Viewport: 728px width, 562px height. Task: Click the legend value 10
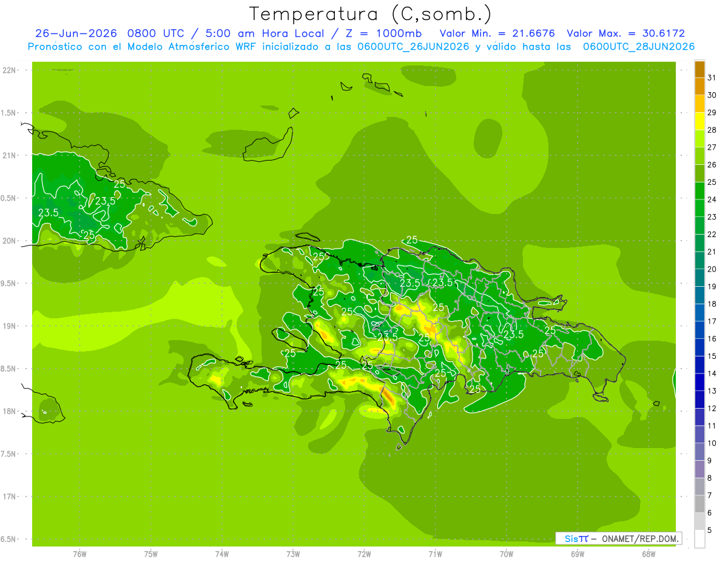[712, 443]
